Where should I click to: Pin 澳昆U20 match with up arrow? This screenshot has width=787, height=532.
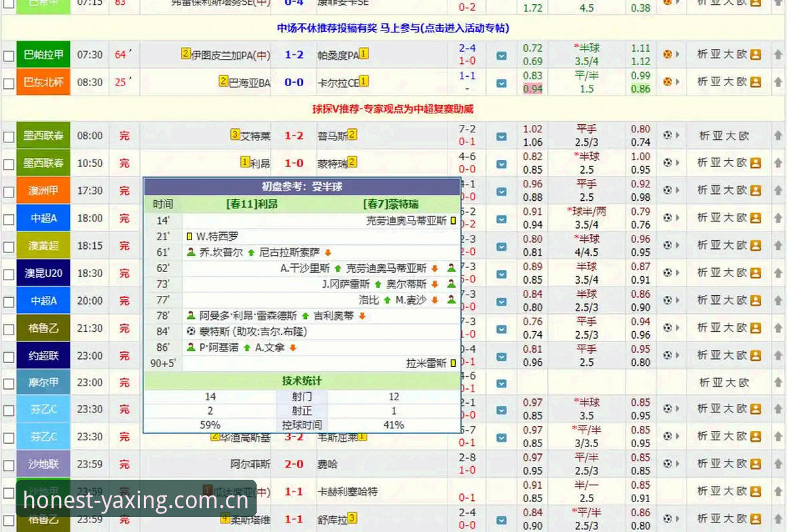[777, 273]
